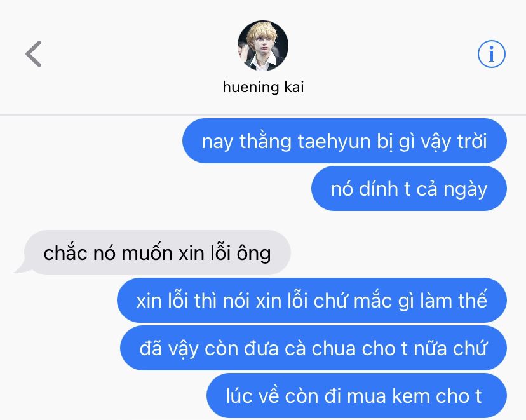Viewport: 526px width, 420px height.
Task: Click the word 'trời' in first bubble
Action: (471, 141)
